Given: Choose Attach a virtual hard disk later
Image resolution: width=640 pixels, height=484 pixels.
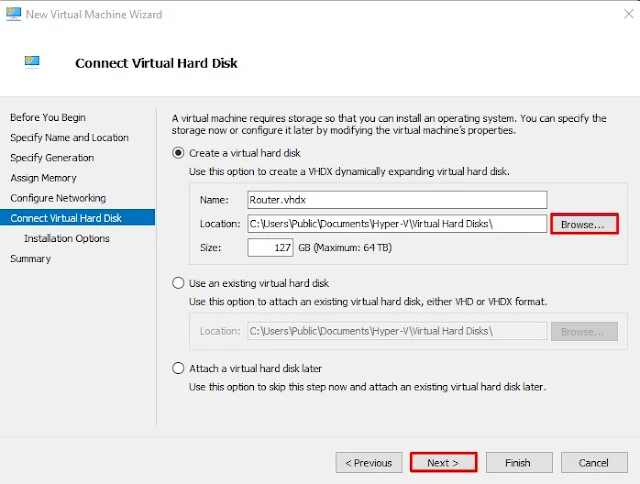Looking at the screenshot, I should [178, 368].
